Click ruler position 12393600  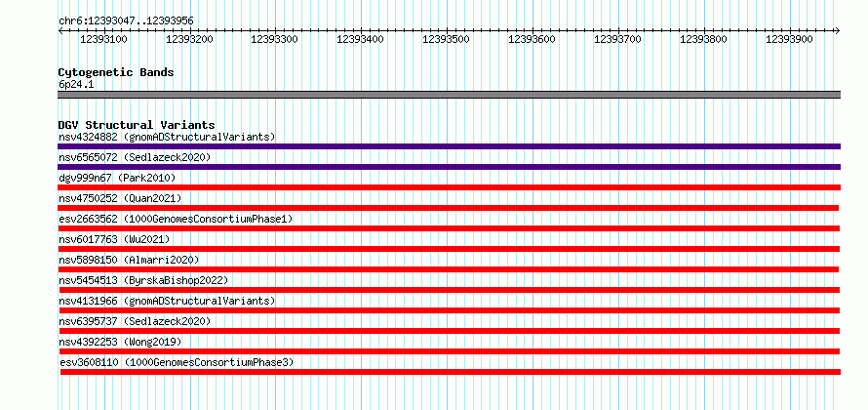click(x=533, y=39)
